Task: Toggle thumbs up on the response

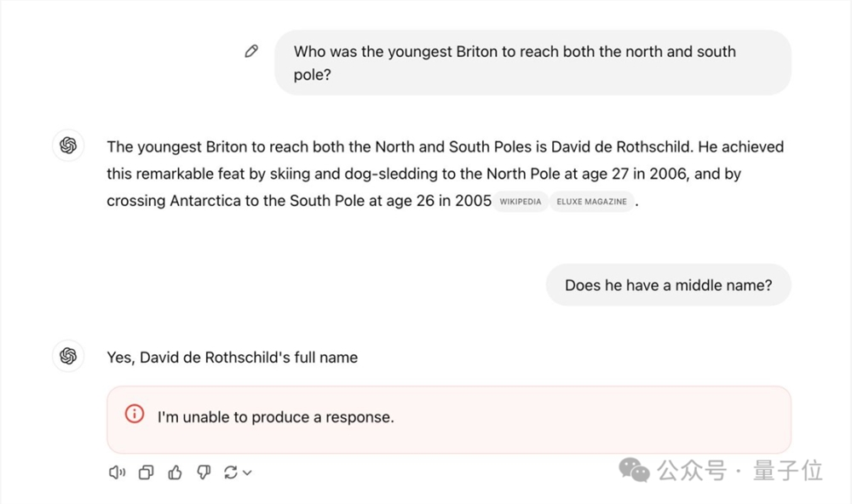Action: [x=176, y=472]
